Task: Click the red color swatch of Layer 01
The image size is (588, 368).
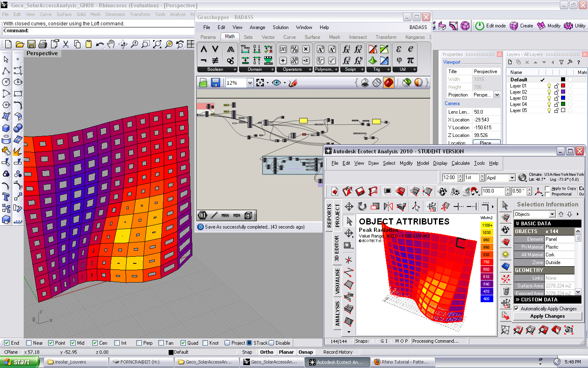Action: pos(563,86)
